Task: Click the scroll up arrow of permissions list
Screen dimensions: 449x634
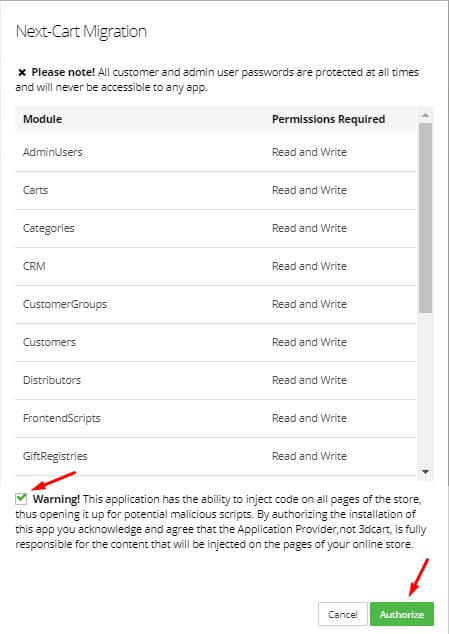Action: 425,115
